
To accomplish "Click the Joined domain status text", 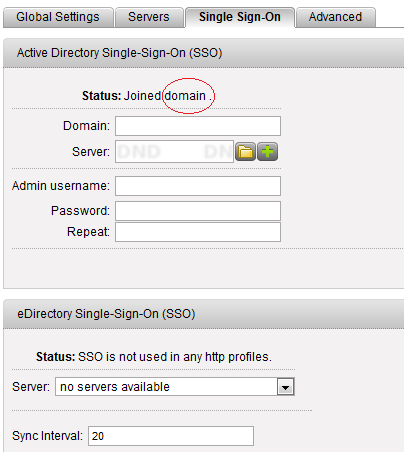I will pyautogui.click(x=165, y=96).
